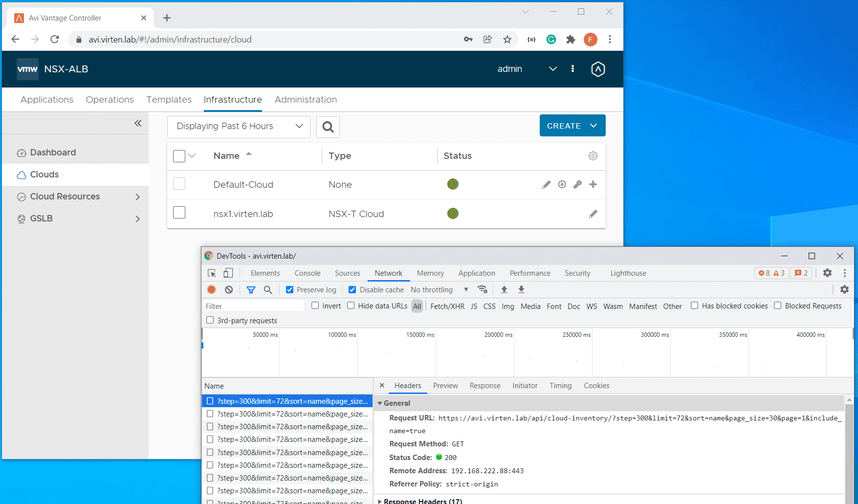
Task: Collapse the NSX-ALB sidebar with double-chevron icon
Action: coord(138,123)
